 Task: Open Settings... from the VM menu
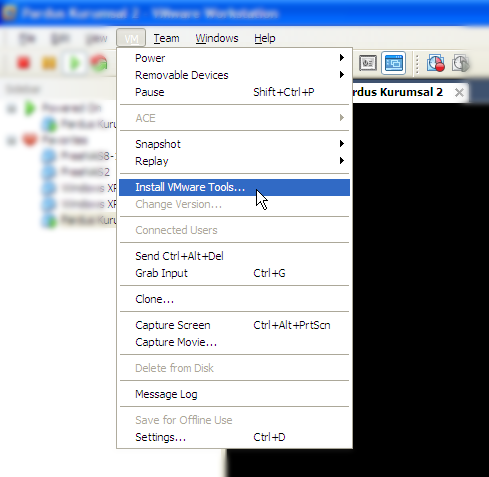[x=234, y=437]
